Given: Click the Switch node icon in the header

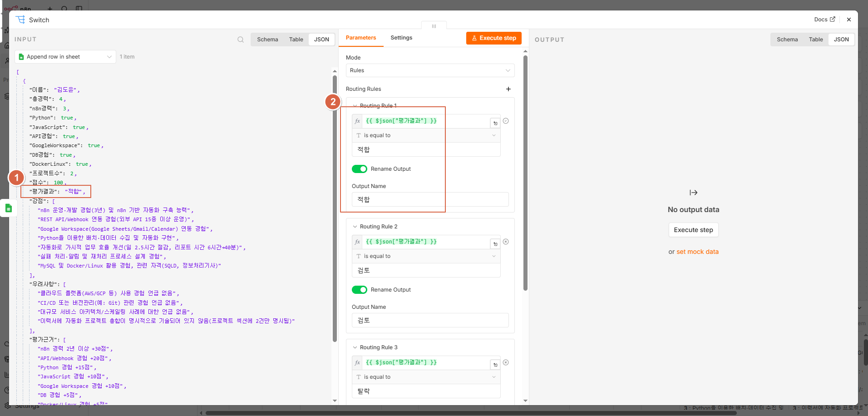Looking at the screenshot, I should pos(20,20).
